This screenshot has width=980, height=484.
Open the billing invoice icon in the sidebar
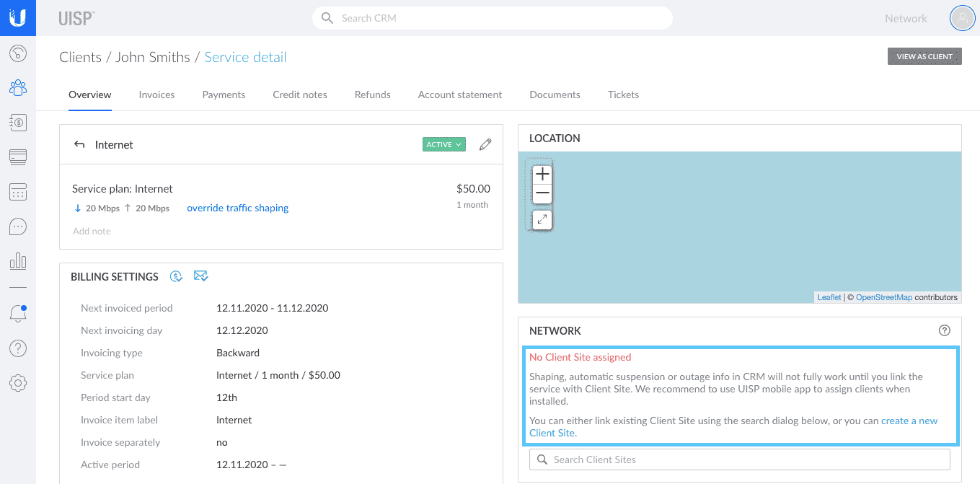point(18,123)
